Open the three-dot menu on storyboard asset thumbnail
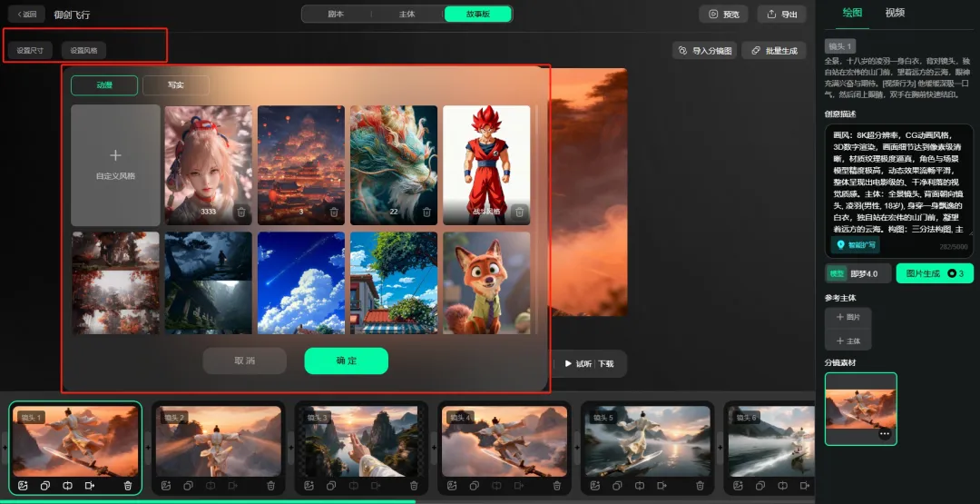This screenshot has height=504, width=980. (884, 434)
